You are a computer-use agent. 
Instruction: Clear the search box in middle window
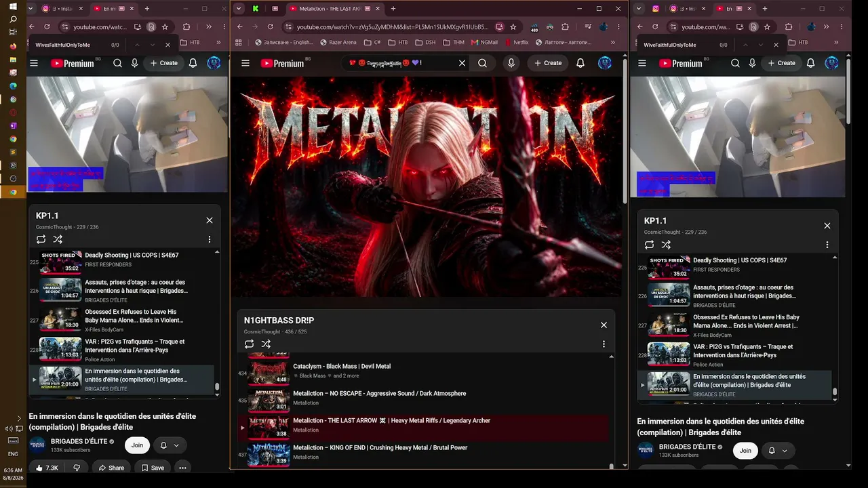462,63
